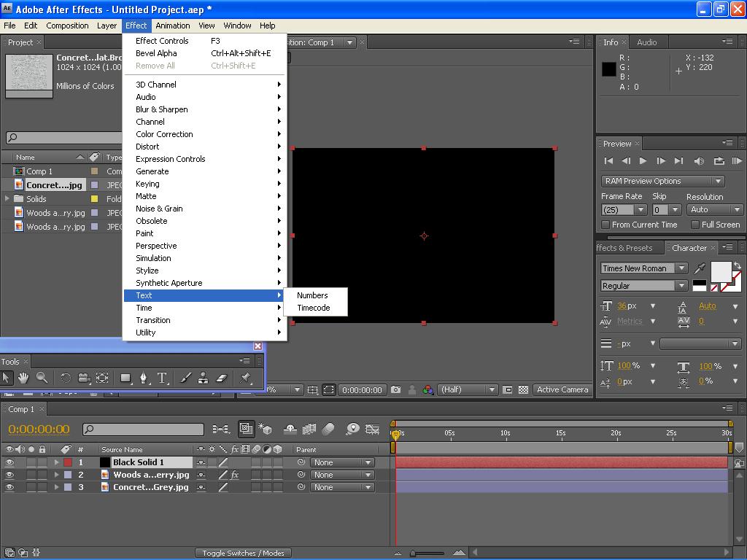The height and width of the screenshot is (560, 747).
Task: Click Show Channel RGB circles icon
Action: (x=427, y=389)
